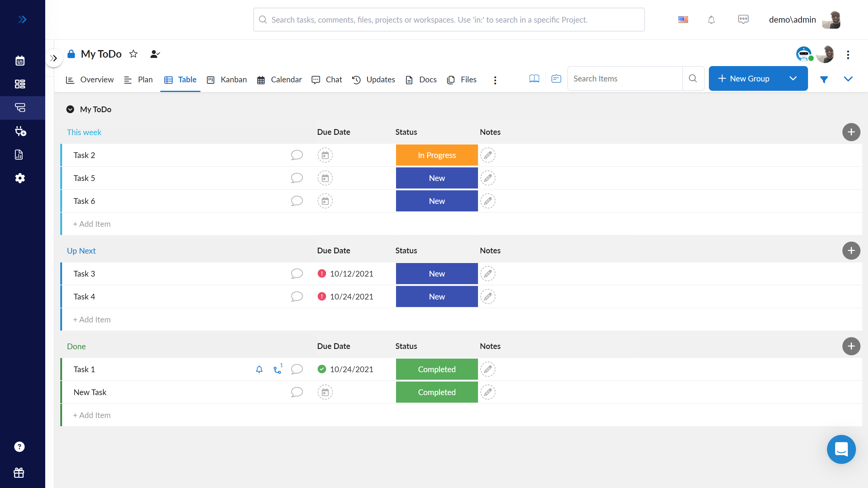Open the notifications bell in top bar
The height and width of the screenshot is (488, 868).
[x=711, y=20]
